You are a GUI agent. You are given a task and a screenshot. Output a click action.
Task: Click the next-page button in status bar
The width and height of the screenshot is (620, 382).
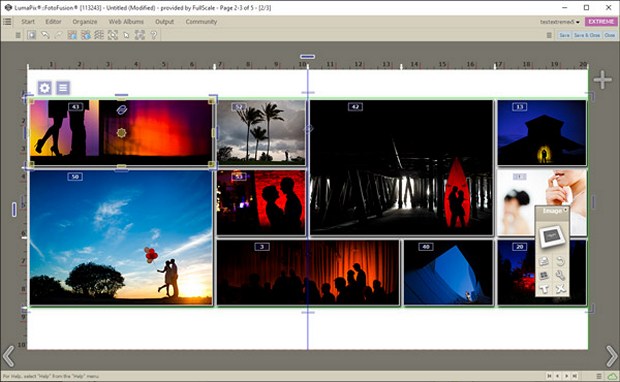566,376
